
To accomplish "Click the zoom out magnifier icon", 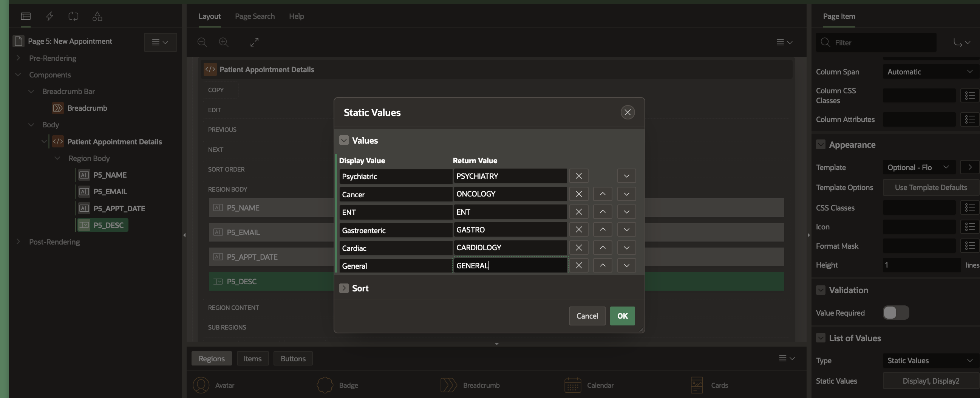I will click(202, 42).
